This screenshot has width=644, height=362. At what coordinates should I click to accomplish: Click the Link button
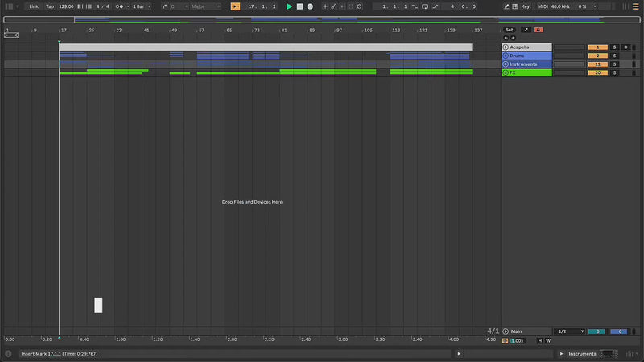(x=34, y=6)
